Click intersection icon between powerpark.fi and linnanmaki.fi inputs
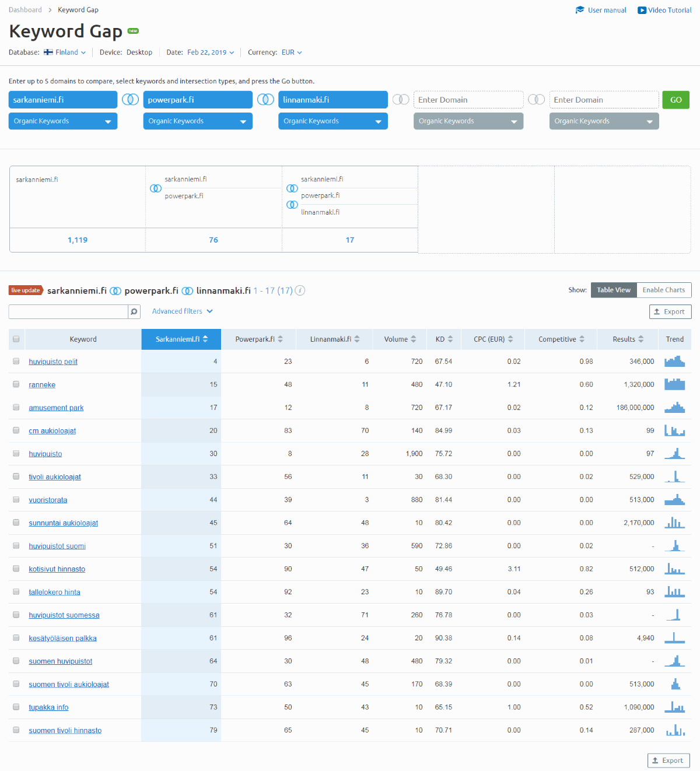Image resolution: width=700 pixels, height=771 pixels. tap(265, 100)
